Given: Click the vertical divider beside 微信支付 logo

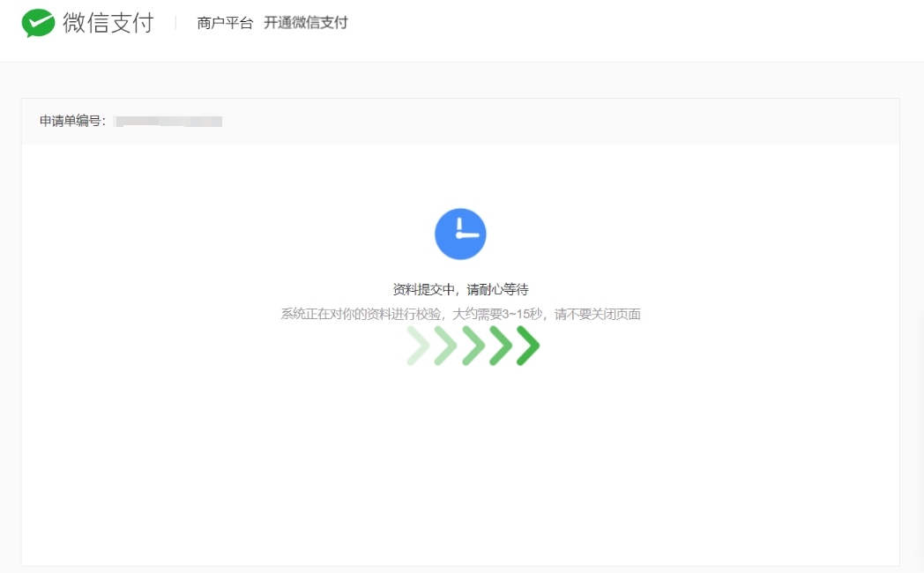Looking at the screenshot, I should (175, 23).
